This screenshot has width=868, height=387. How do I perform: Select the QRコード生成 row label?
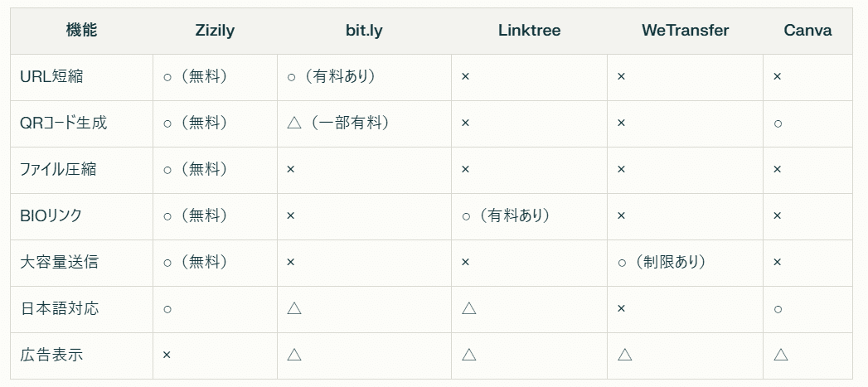pos(63,123)
